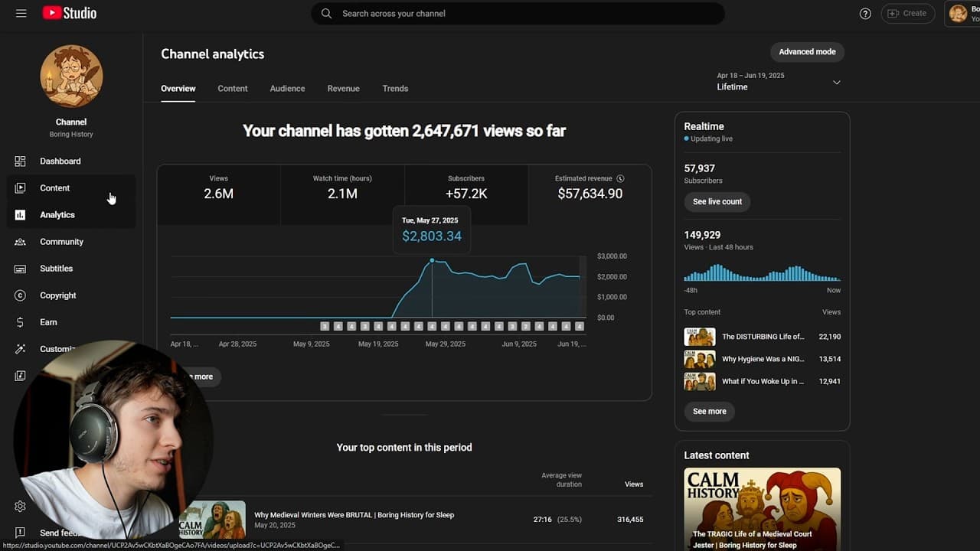This screenshot has height=551, width=980.
Task: Click the Earn dollar icon
Action: pyautogui.click(x=21, y=322)
